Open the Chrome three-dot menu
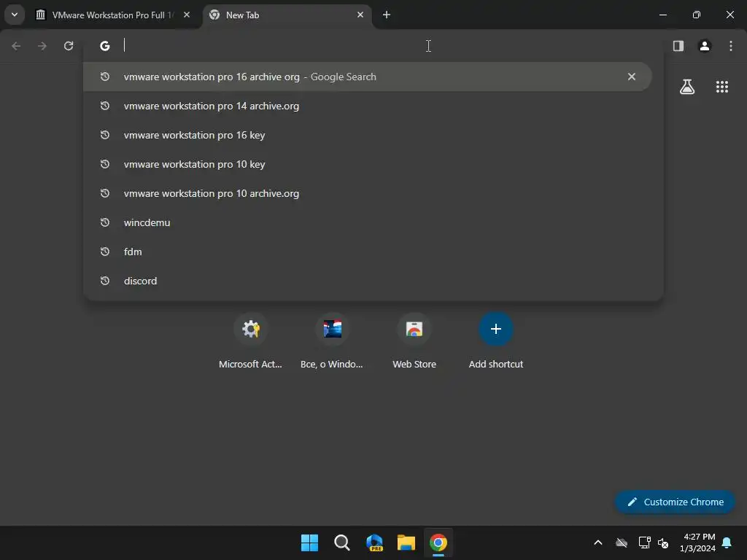This screenshot has height=560, width=747. (x=731, y=46)
